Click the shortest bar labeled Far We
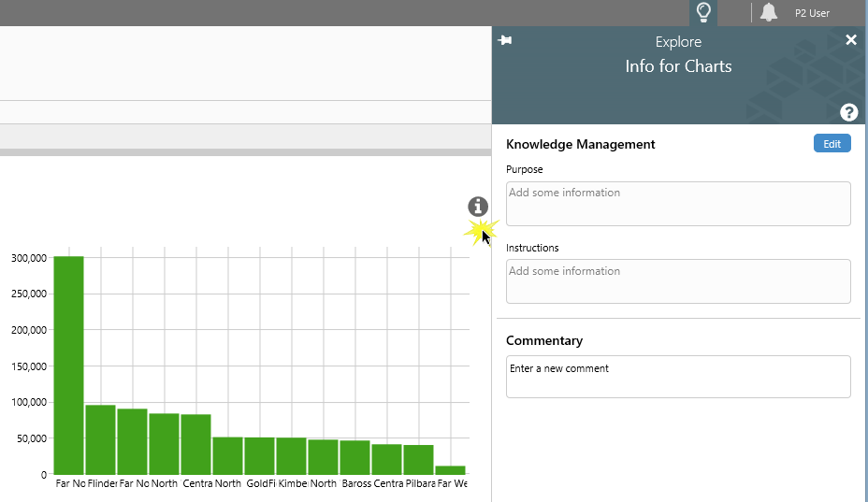Screen dimensions: 868x502 point(450,469)
